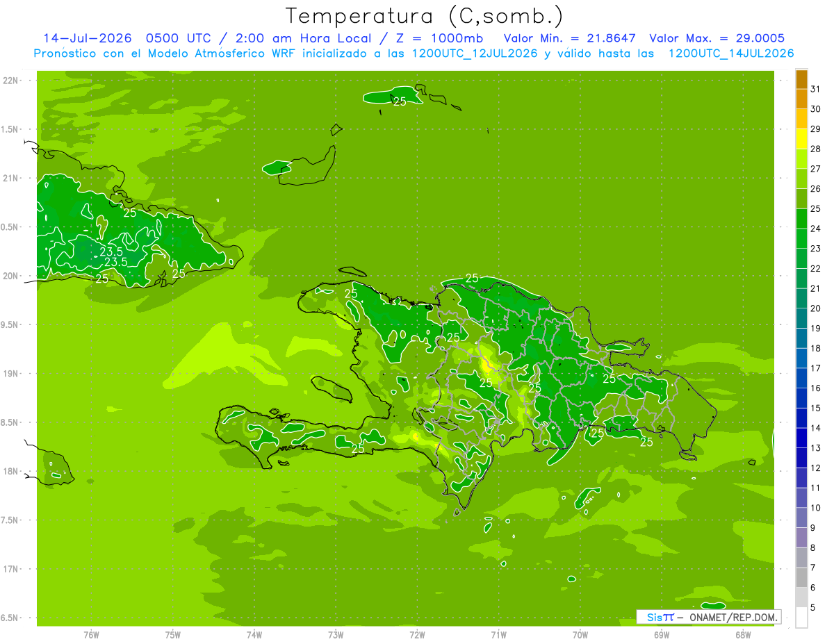Click the "74W" longitude axis label
Image resolution: width=834 pixels, height=644 pixels.
pyautogui.click(x=254, y=635)
